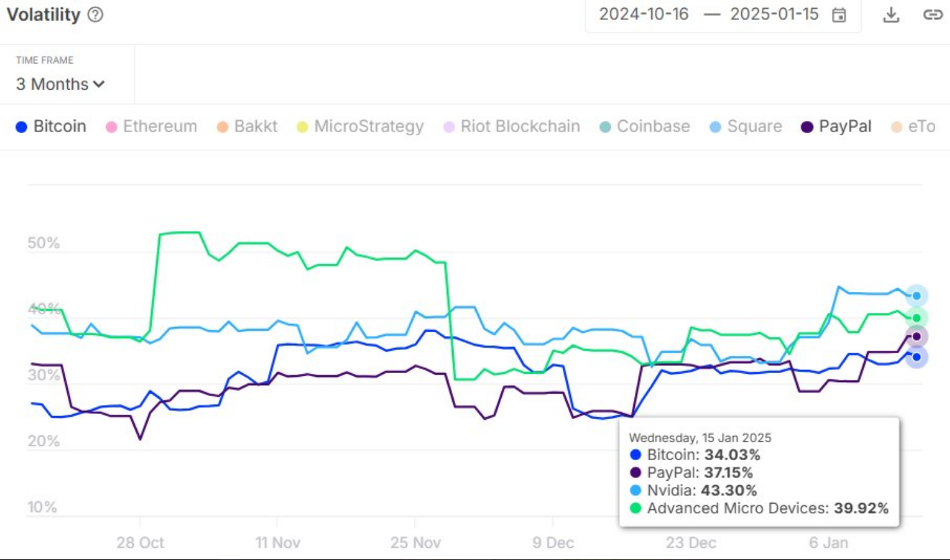This screenshot has height=560, width=950.
Task: Click the Advanced Micro Devices endpoint dot
Action: [x=917, y=318]
